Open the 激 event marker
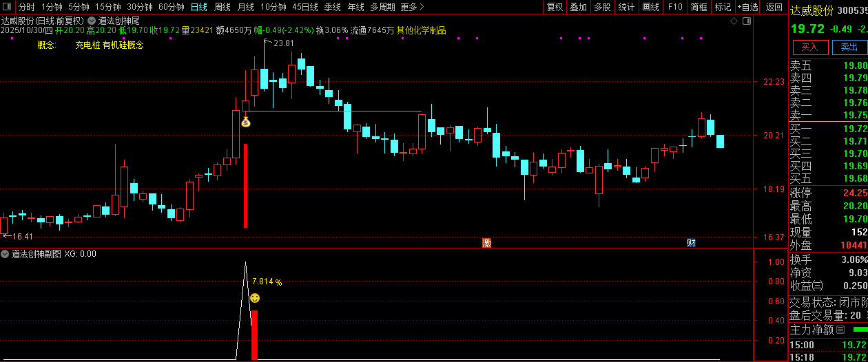This screenshot has height=362, width=868. 486,242
